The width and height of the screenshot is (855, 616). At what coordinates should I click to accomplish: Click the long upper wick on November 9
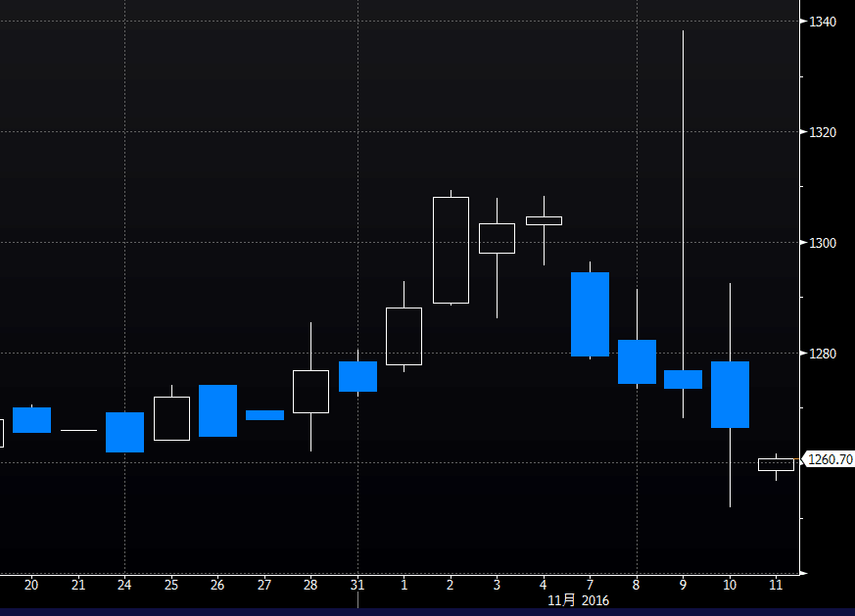tap(683, 196)
